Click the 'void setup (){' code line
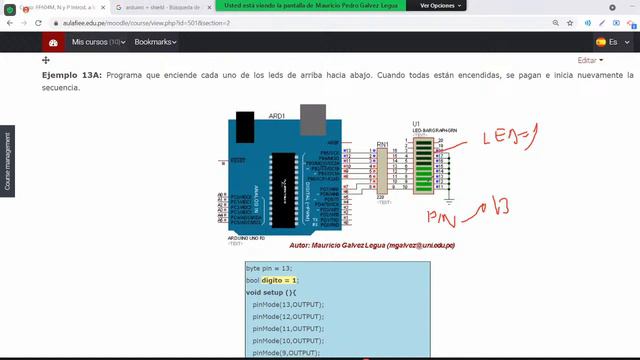 [271, 293]
